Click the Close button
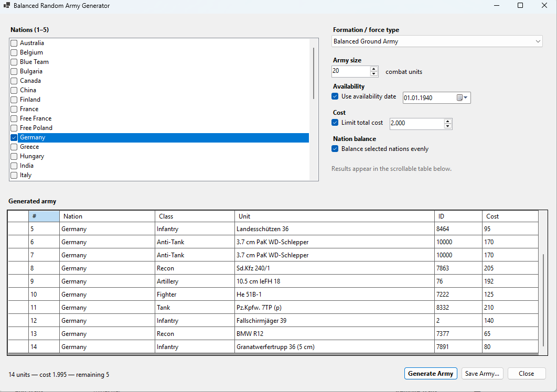 click(527, 374)
